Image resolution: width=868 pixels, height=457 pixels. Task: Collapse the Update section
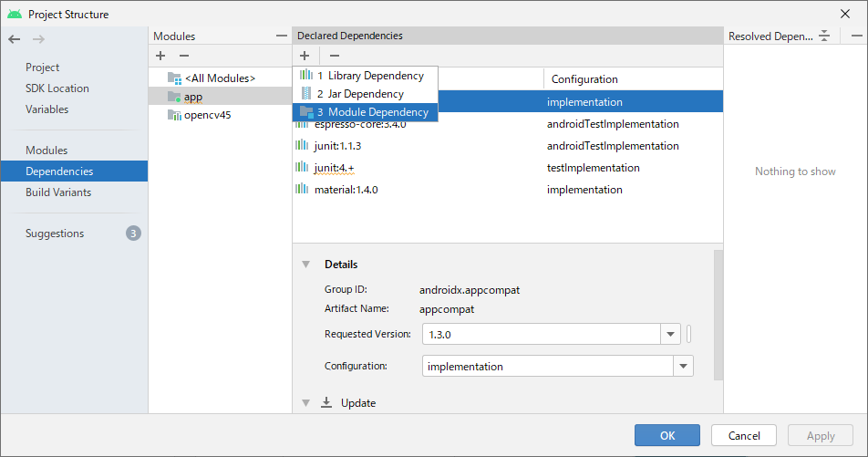pos(306,402)
